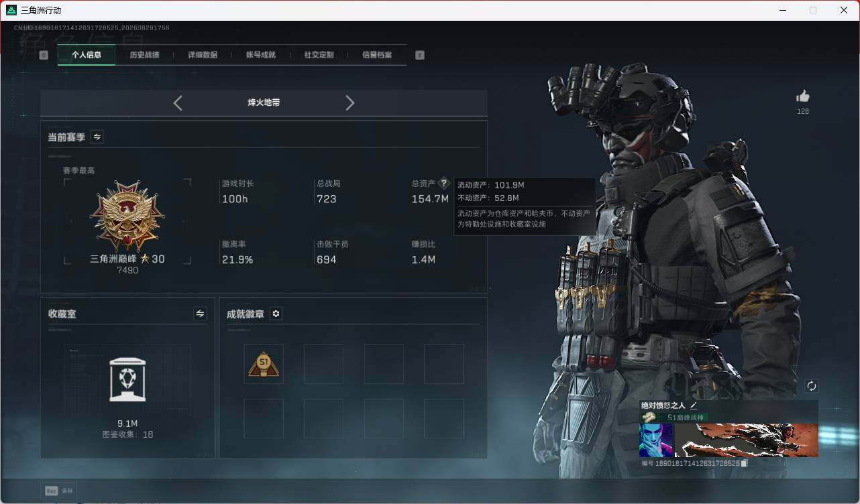The height and width of the screenshot is (504, 860).
Task: Open the 社交定制 tab
Action: click(319, 55)
